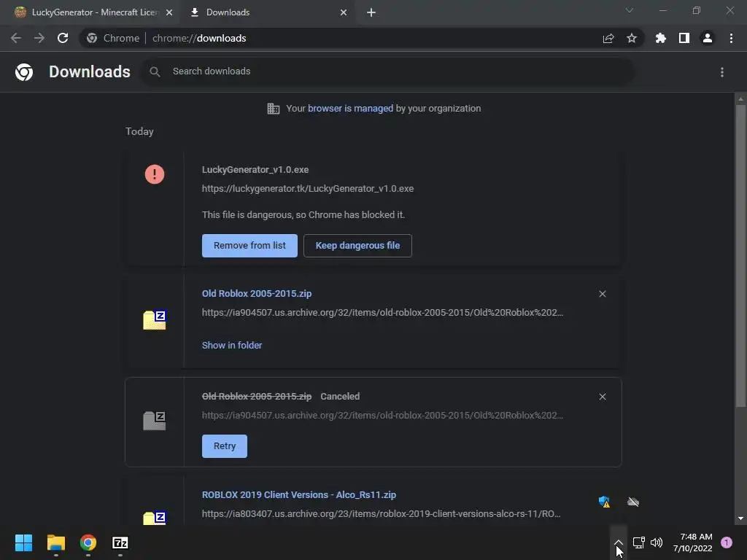Retry the canceled Old Roblox download
The image size is (747, 560).
(x=225, y=446)
